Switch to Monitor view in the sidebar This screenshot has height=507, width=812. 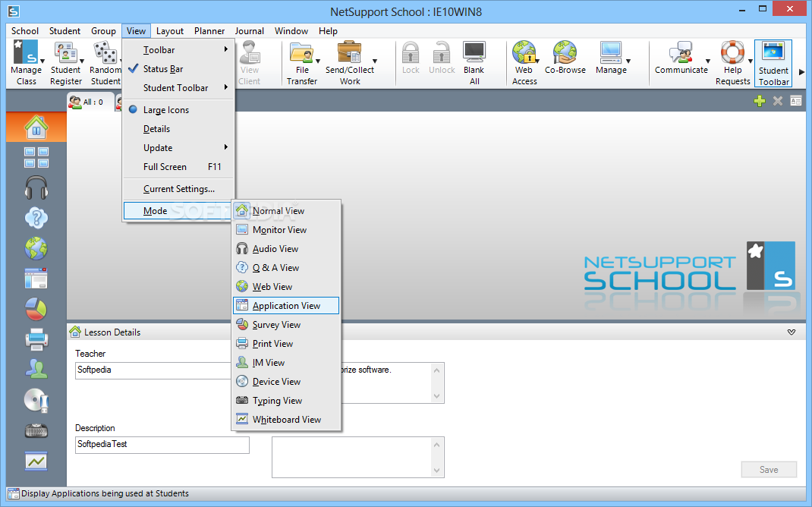pos(36,157)
